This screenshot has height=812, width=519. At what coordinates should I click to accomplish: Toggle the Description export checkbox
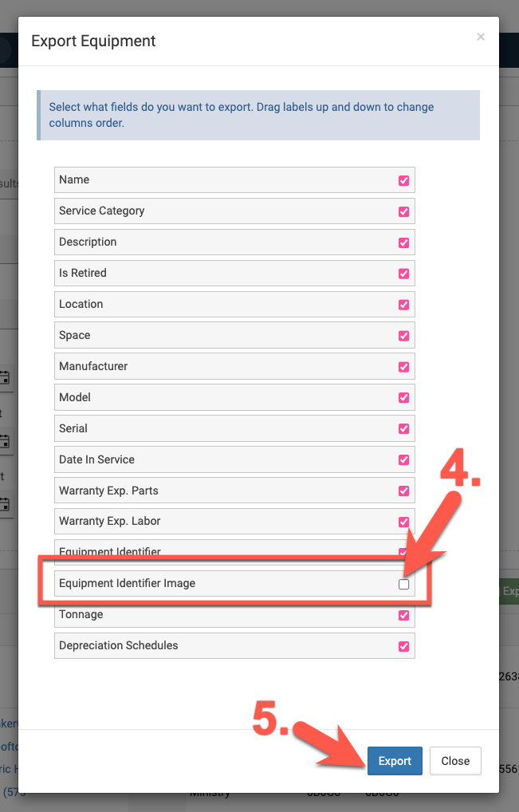404,242
